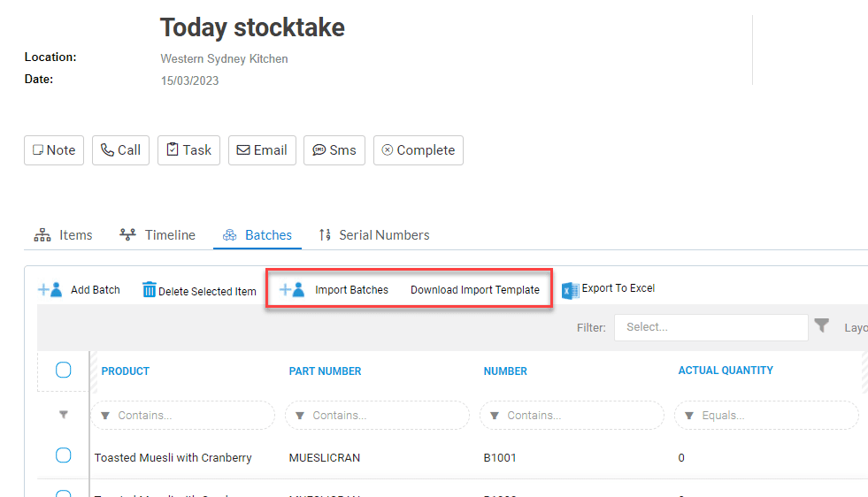Click the Add Batch person-plus icon
The width and height of the screenshot is (868, 497).
coord(50,289)
